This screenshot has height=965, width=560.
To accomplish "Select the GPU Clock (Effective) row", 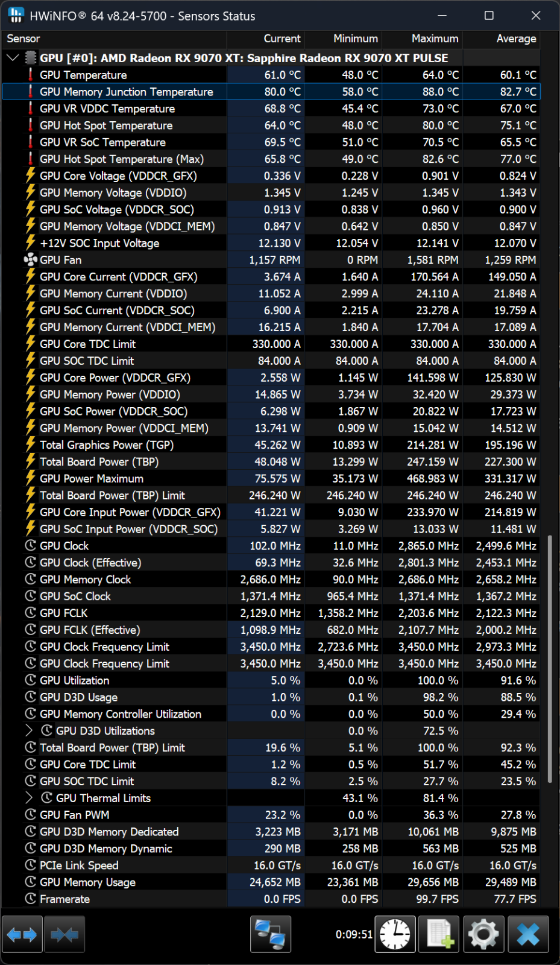I will click(271, 563).
